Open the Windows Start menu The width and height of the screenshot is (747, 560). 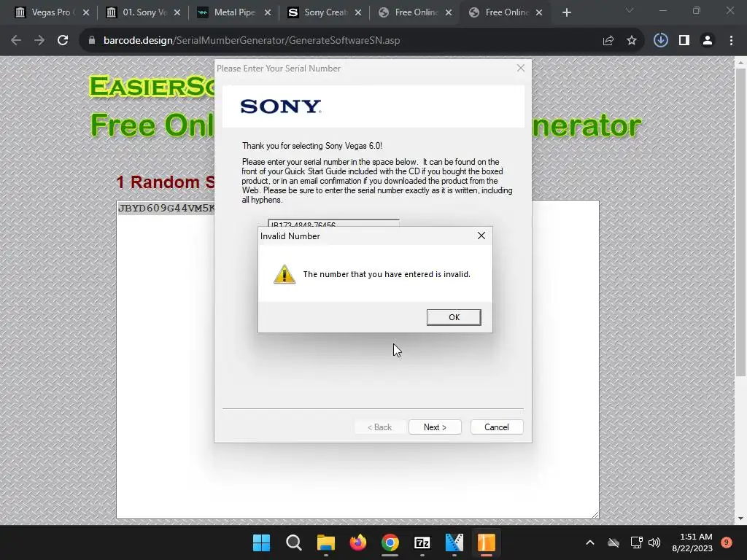pyautogui.click(x=261, y=542)
